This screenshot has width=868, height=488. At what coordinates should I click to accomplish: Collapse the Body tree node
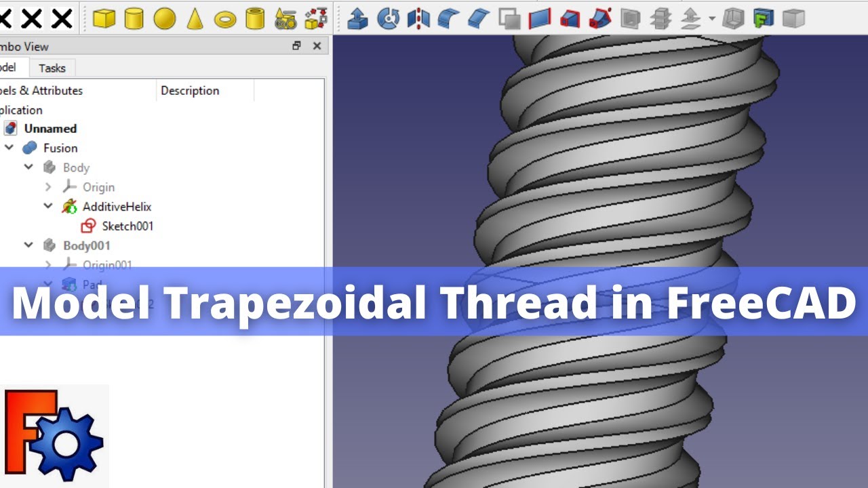click(x=28, y=167)
